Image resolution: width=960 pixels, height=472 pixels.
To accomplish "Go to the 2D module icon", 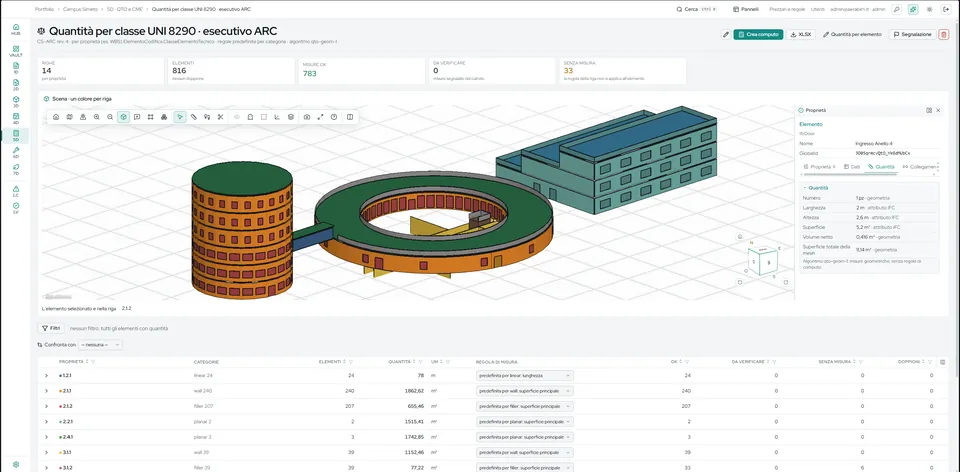I will pos(16,84).
